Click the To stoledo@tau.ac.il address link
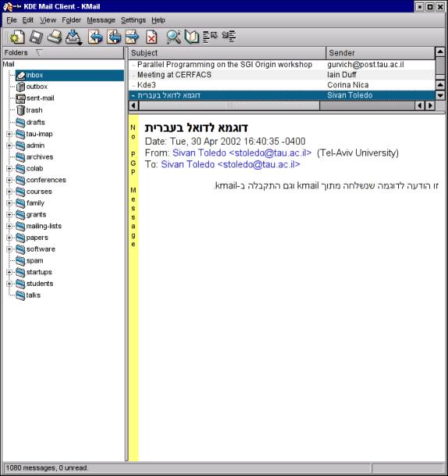 (x=231, y=164)
